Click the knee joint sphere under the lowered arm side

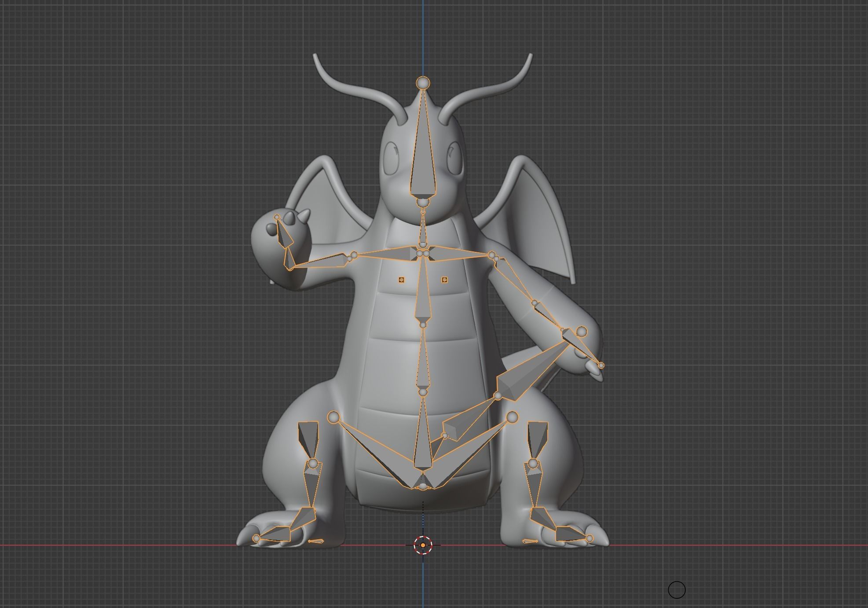(x=533, y=463)
